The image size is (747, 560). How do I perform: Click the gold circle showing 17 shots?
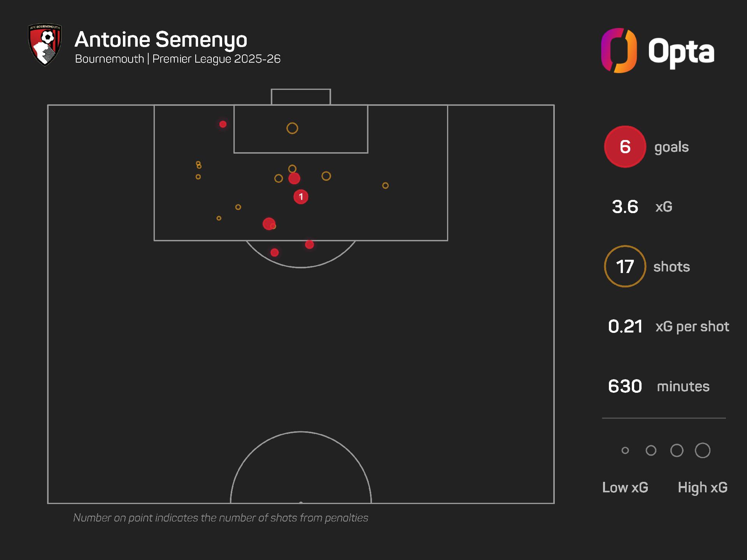point(625,266)
